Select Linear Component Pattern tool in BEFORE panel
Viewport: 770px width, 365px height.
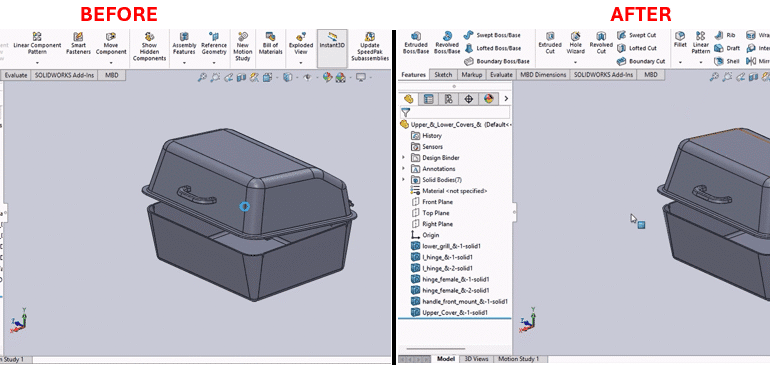point(37,44)
